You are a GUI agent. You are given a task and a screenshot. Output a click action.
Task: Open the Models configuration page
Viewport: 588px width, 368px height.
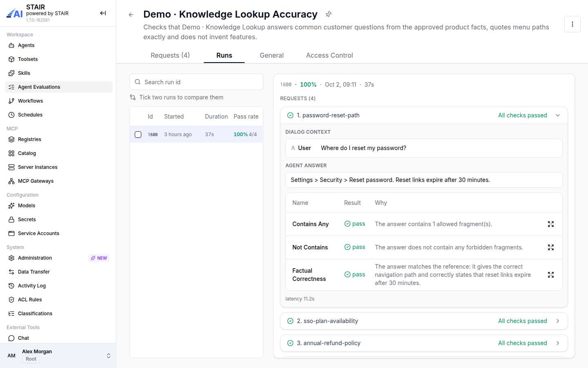pyautogui.click(x=59, y=206)
